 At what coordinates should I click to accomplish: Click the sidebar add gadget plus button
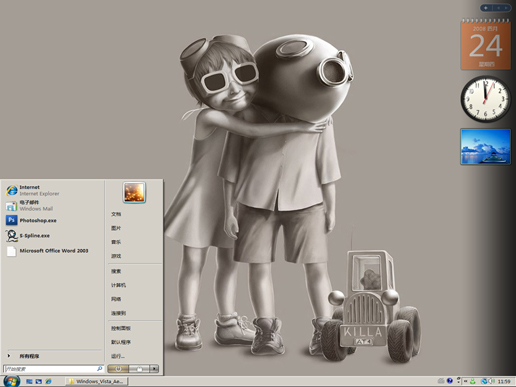[486, 7]
